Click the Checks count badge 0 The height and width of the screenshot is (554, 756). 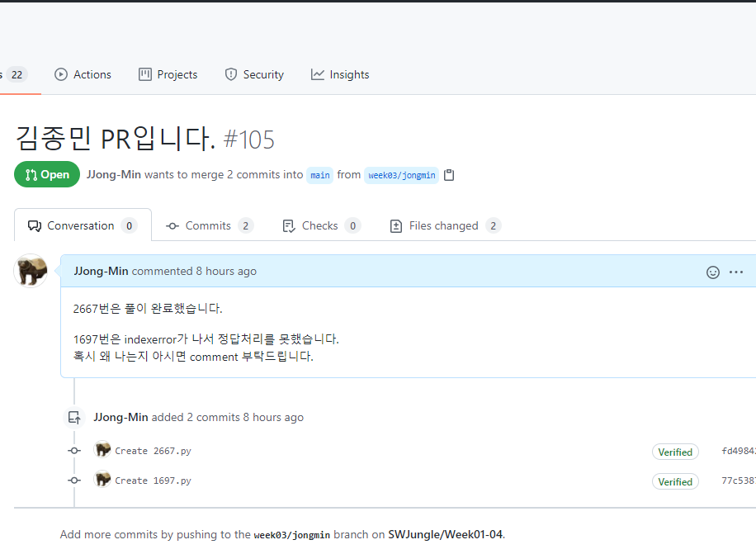(x=353, y=225)
